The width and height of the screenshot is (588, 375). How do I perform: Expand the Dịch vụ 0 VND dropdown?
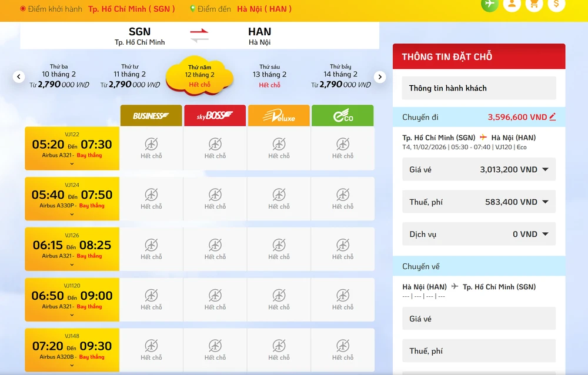(x=545, y=235)
